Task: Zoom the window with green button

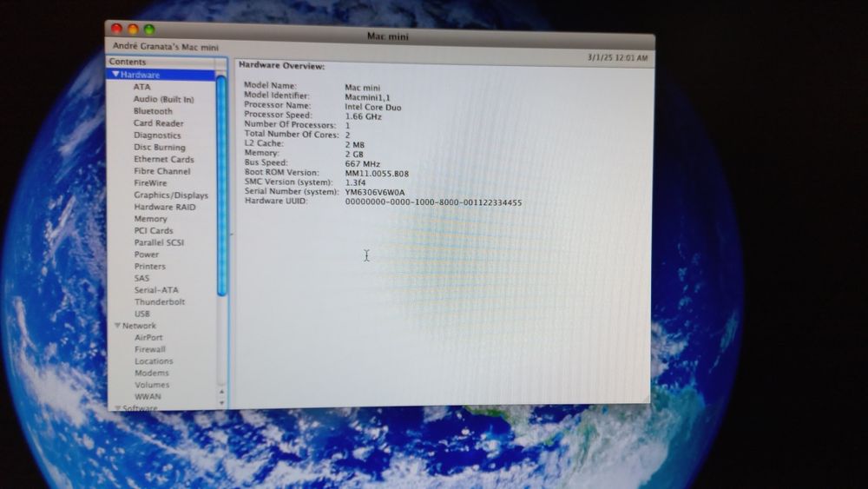Action: tap(149, 30)
